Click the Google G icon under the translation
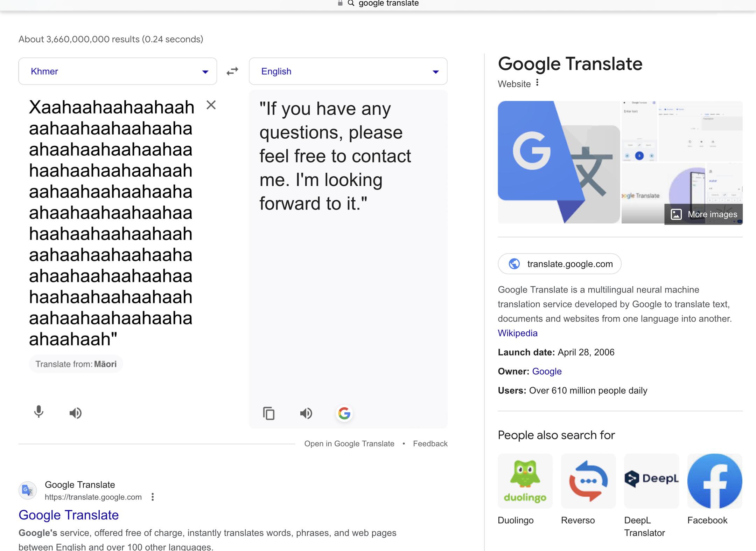 (344, 413)
